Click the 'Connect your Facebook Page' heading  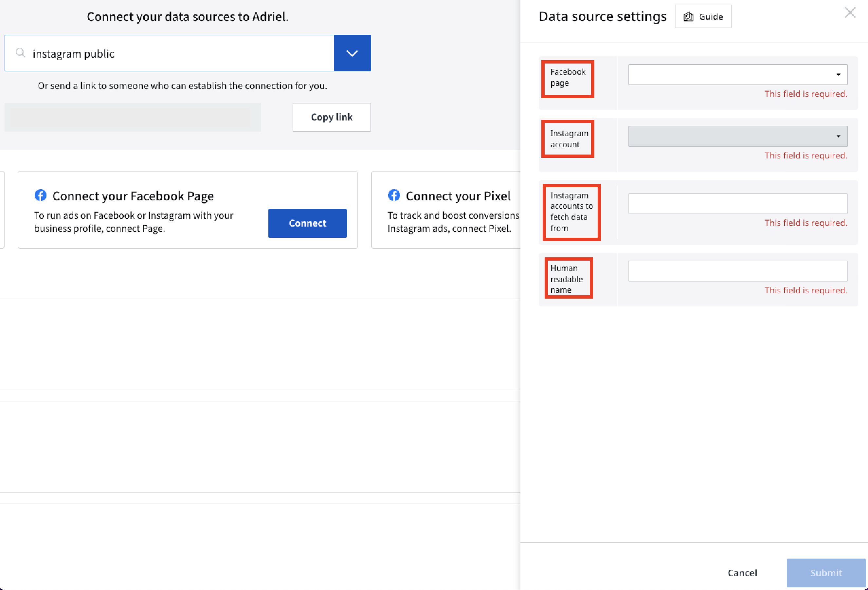[133, 196]
